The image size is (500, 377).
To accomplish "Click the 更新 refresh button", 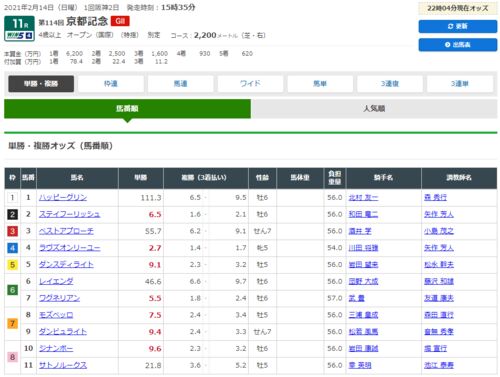I will 458,26.
